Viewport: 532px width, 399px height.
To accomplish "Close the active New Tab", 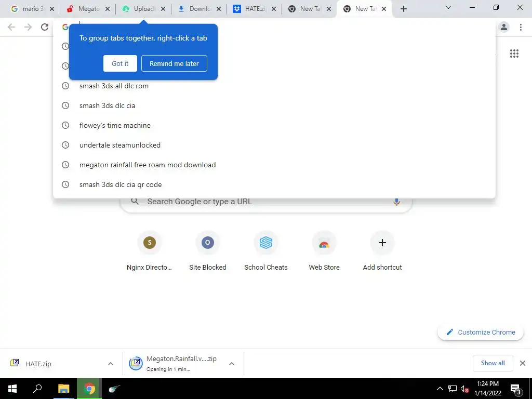I will (x=384, y=9).
